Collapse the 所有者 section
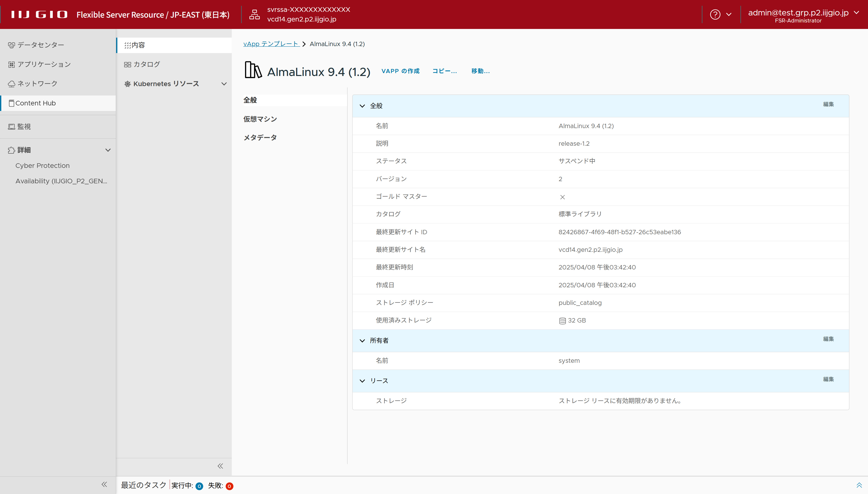The width and height of the screenshot is (868, 494). pyautogui.click(x=362, y=341)
